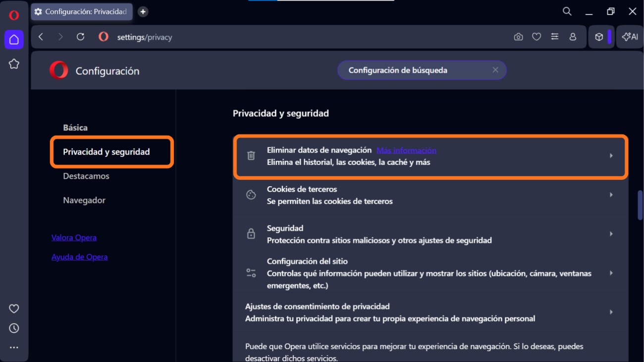Expand the Seguridad settings row
644x362 pixels.
(611, 234)
